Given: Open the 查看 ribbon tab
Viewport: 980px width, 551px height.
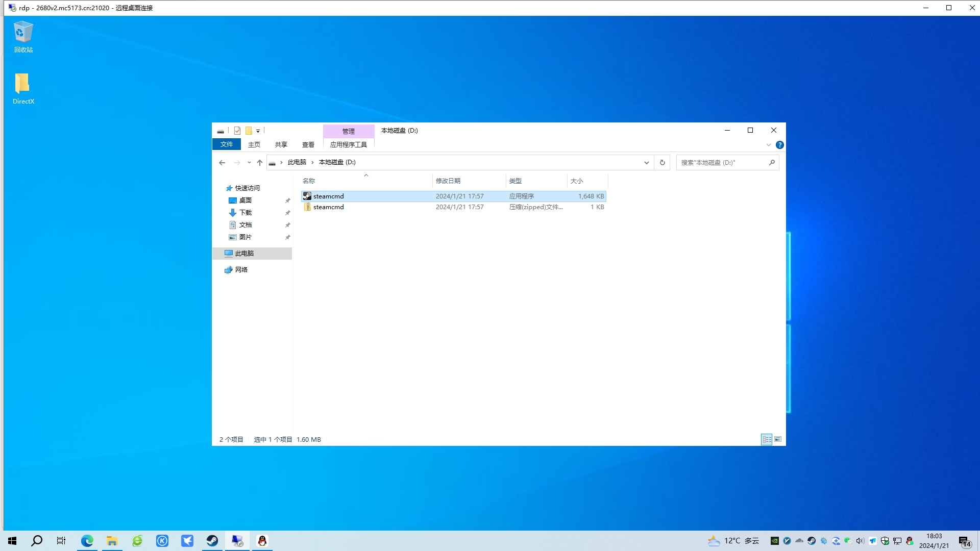Looking at the screenshot, I should click(308, 144).
